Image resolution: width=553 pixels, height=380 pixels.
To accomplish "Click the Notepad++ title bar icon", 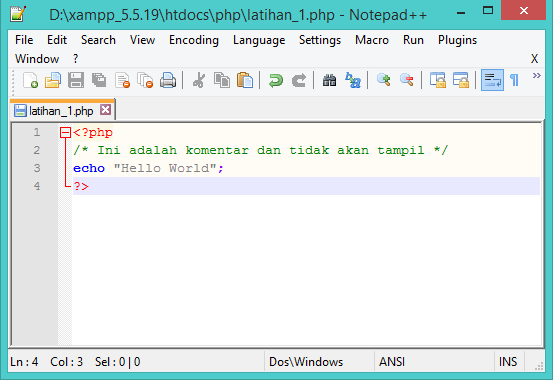I will [x=18, y=14].
